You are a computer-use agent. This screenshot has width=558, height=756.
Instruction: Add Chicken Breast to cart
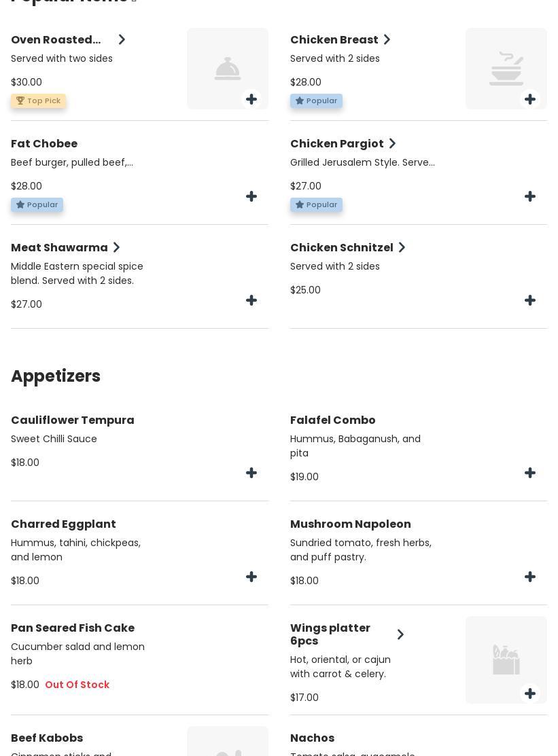coord(530,100)
